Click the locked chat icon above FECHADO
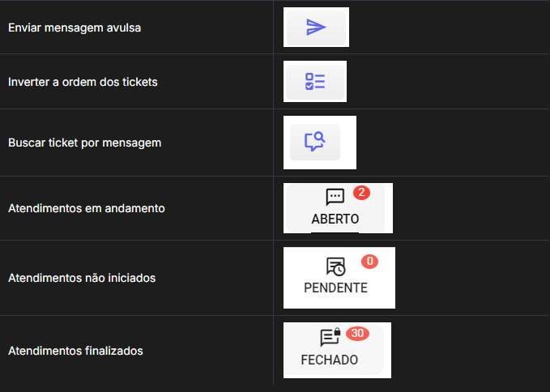This screenshot has height=392, width=550. coord(330,337)
